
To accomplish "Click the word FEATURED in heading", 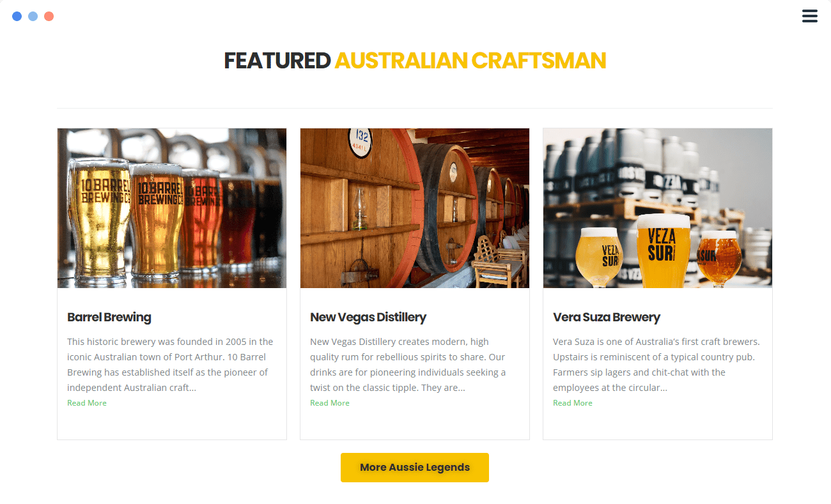I will (277, 61).
